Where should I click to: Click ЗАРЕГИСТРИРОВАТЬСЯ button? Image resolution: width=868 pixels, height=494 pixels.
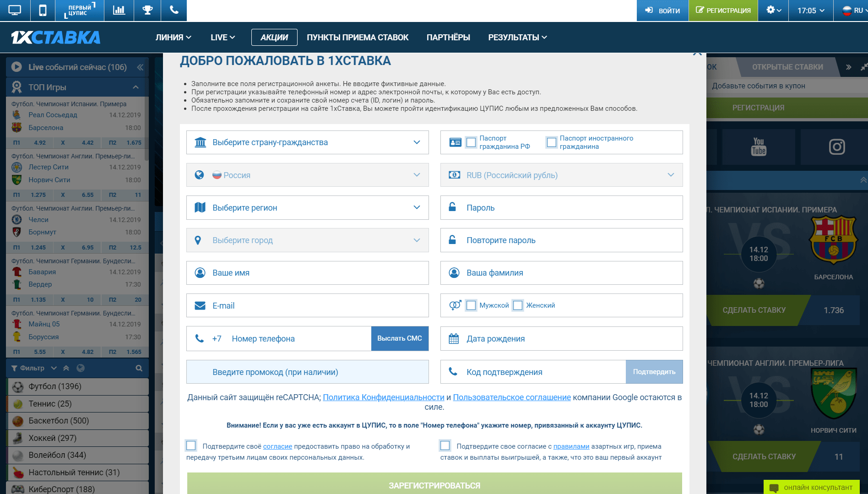click(434, 483)
